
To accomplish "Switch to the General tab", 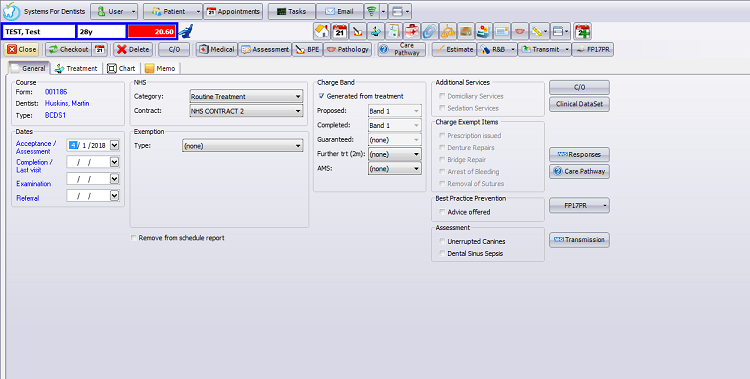I will [29, 68].
